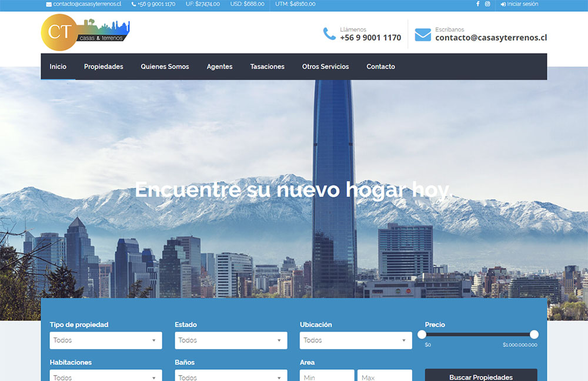Viewport: 588px width, 381px height.
Task: Click the envelope icon beside Escríbanos
Action: coord(423,35)
